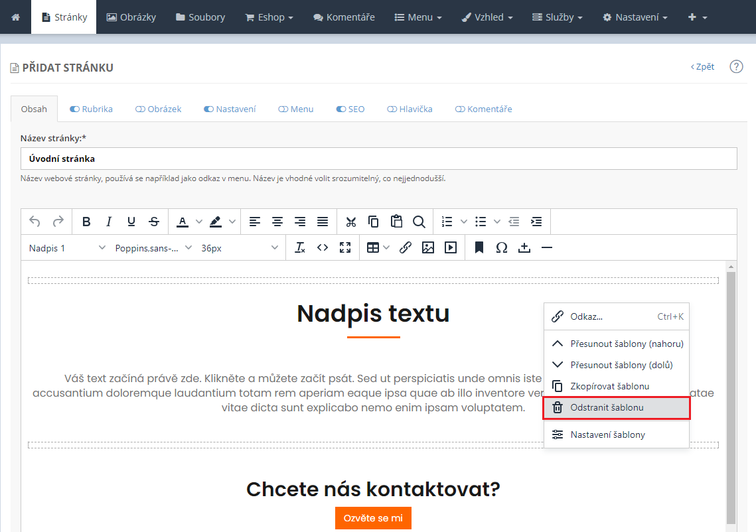
Task: Open find and replace magnifier icon
Action: 419,222
